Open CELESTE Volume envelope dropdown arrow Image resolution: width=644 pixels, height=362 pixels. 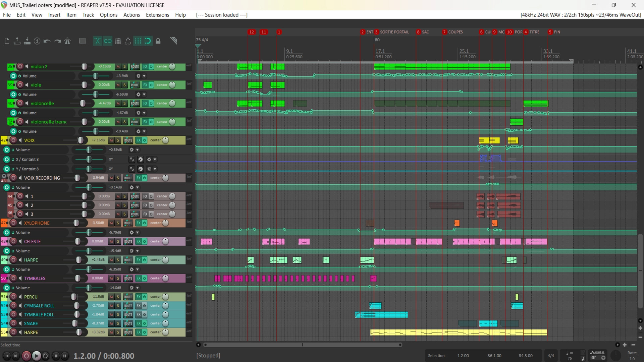pos(138,251)
